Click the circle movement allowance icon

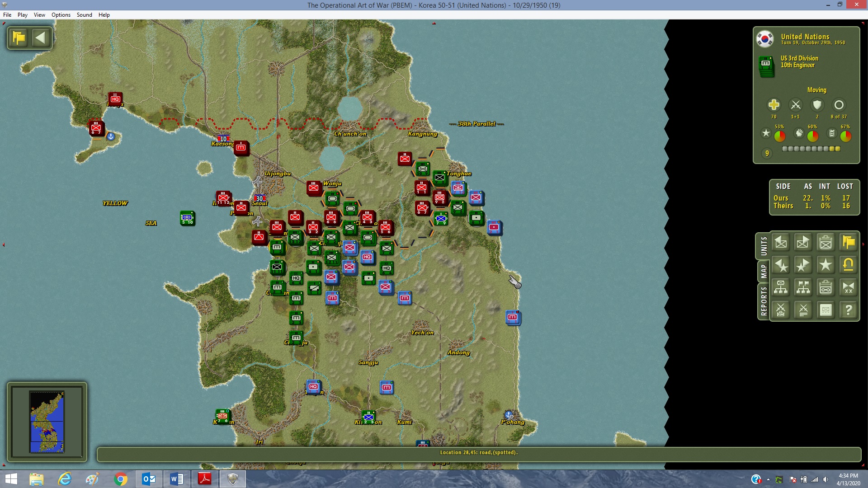click(x=839, y=105)
